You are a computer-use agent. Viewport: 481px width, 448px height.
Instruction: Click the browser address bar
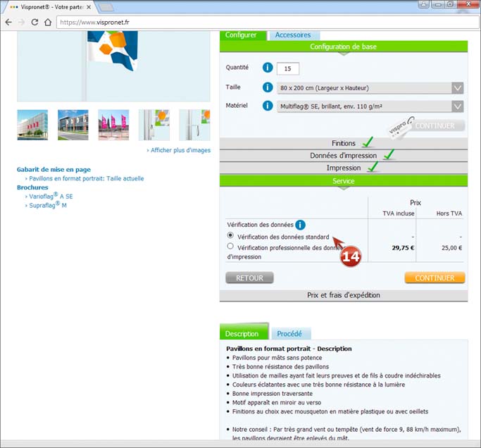[x=267, y=23]
